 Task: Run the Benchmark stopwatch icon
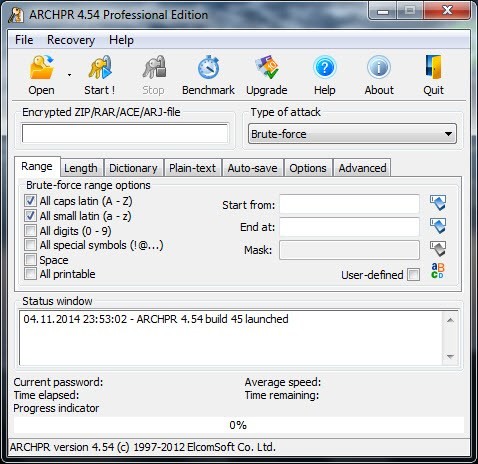pyautogui.click(x=208, y=68)
